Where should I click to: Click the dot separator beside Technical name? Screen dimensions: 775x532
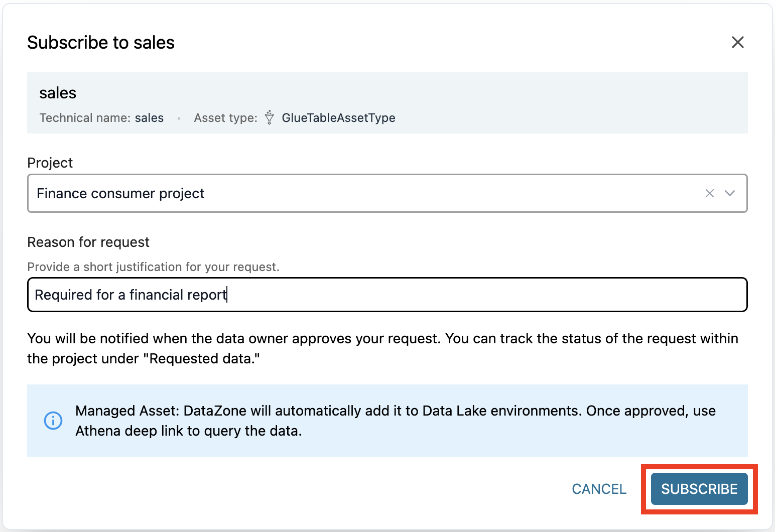click(x=179, y=118)
